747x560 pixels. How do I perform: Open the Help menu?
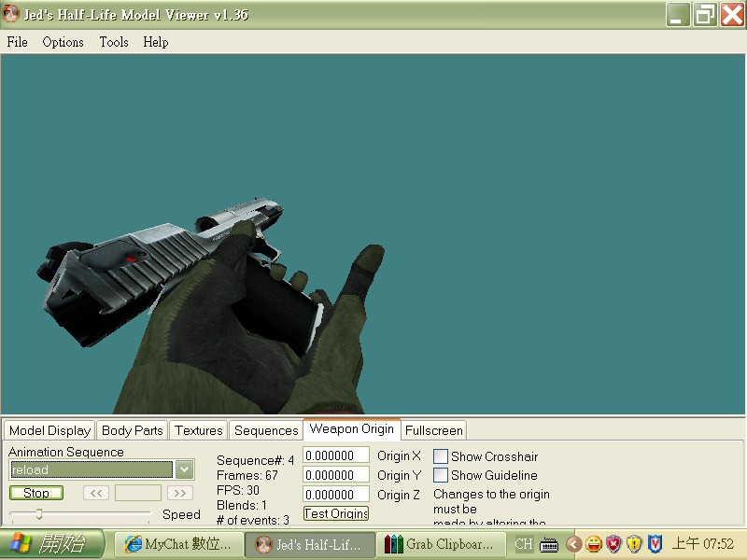pos(156,42)
